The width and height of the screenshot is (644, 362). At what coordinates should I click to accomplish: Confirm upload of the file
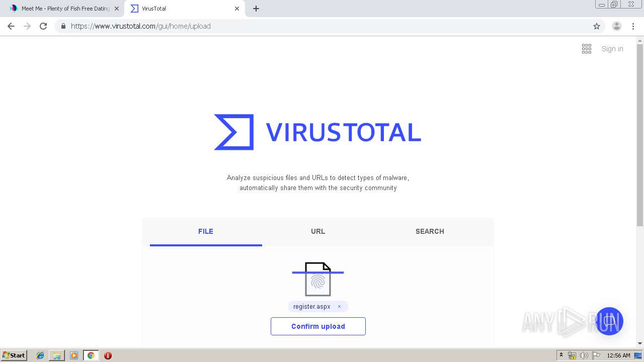318,326
